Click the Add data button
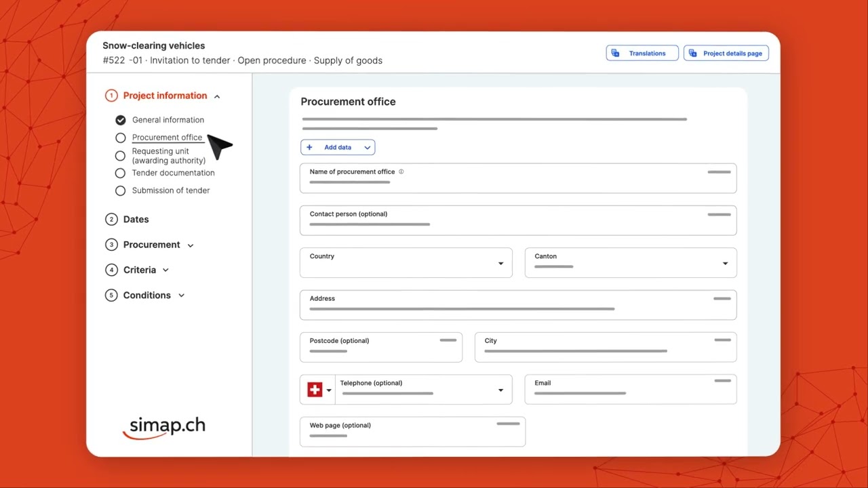868x488 pixels. (338, 147)
